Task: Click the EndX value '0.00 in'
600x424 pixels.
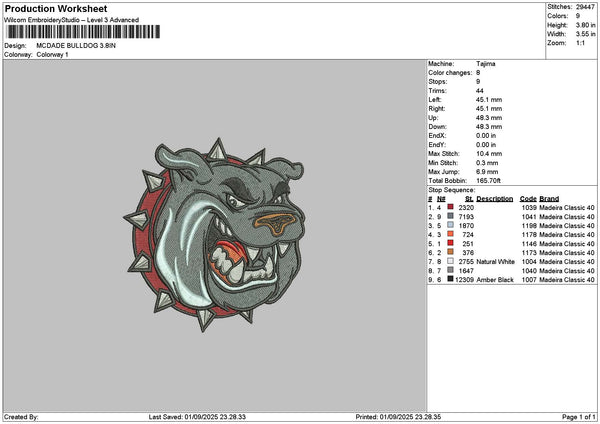Action: (486, 136)
